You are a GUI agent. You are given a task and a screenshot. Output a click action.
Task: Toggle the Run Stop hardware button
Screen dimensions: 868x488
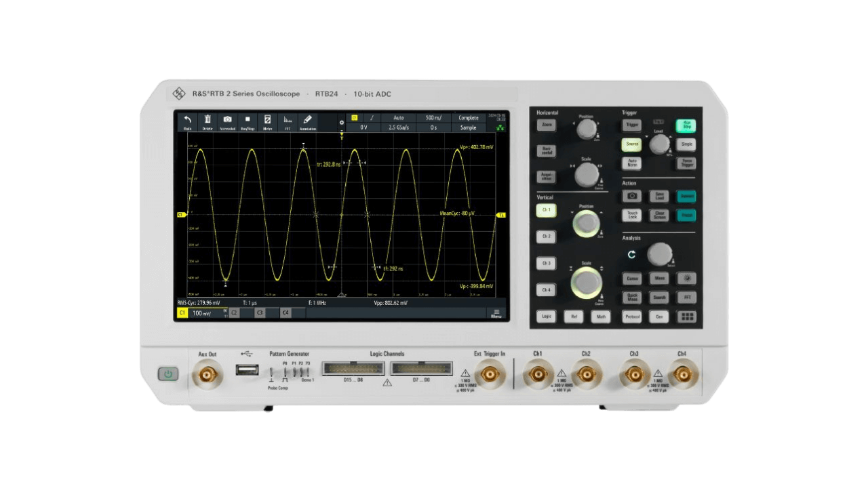click(686, 125)
